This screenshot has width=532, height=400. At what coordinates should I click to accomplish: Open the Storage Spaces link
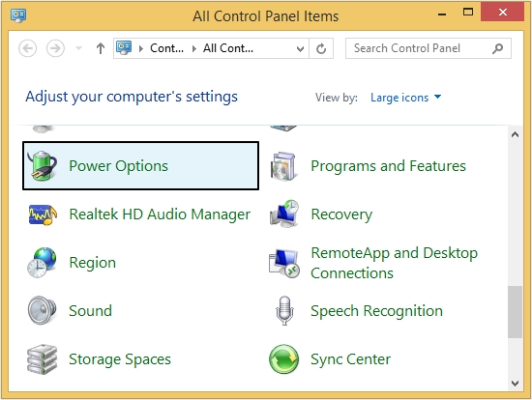coord(120,359)
